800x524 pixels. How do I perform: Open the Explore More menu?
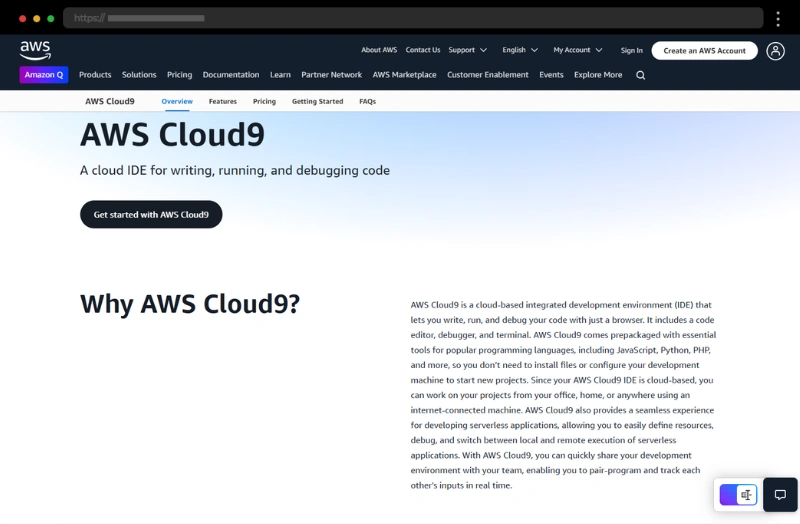pyautogui.click(x=598, y=74)
